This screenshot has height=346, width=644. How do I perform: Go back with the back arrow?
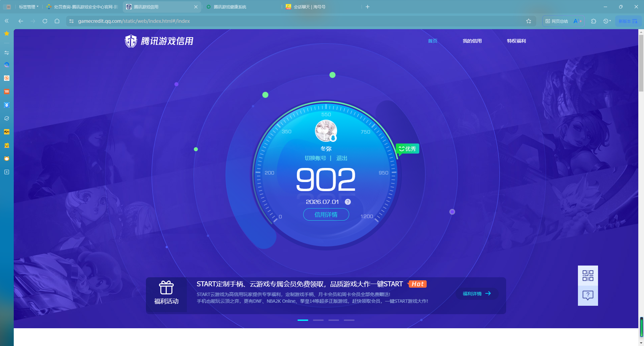point(20,21)
